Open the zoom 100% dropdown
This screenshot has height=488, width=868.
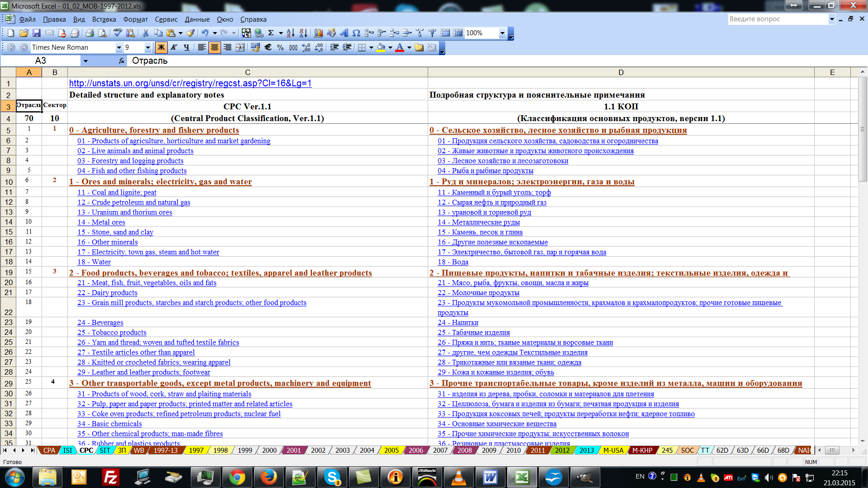pyautogui.click(x=502, y=33)
